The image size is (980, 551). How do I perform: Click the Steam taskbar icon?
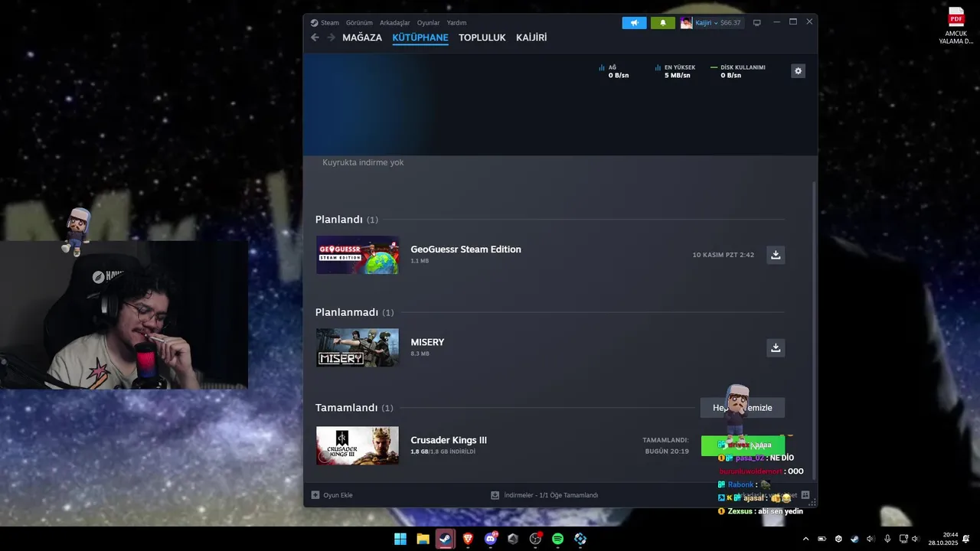point(445,539)
